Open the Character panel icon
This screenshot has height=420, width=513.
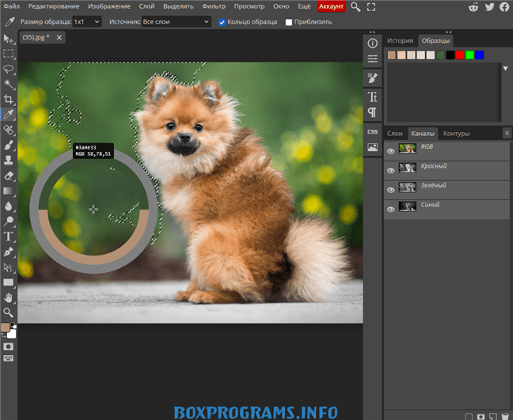pyautogui.click(x=372, y=97)
